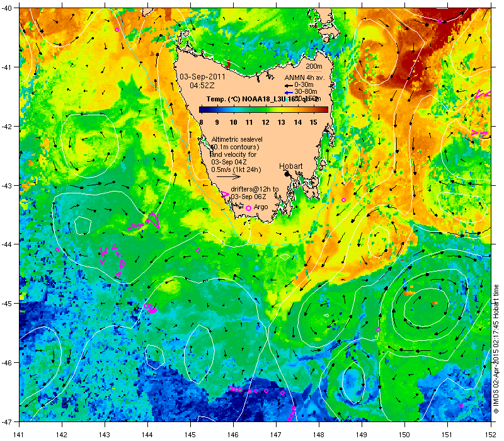This screenshot has height=441, width=504.
Task: Click latitude axis label '-46'
Action: pos(6,363)
